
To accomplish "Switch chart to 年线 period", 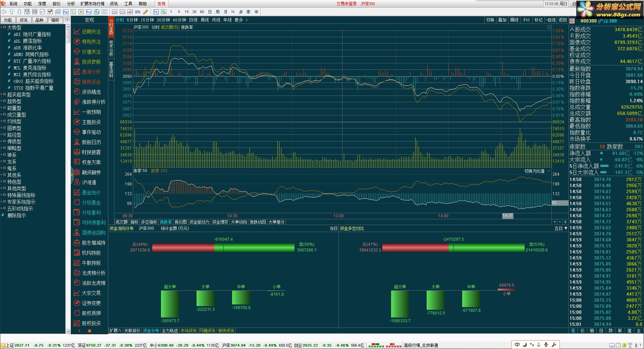I will [227, 20].
